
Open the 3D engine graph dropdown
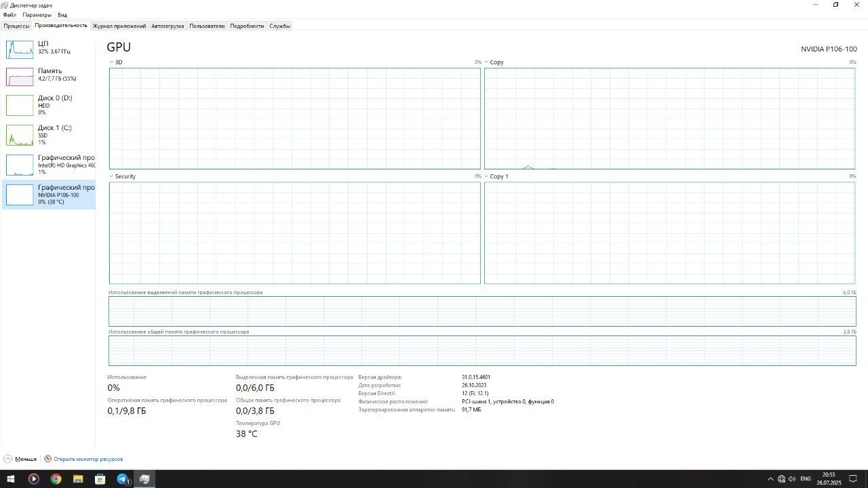[x=111, y=62]
